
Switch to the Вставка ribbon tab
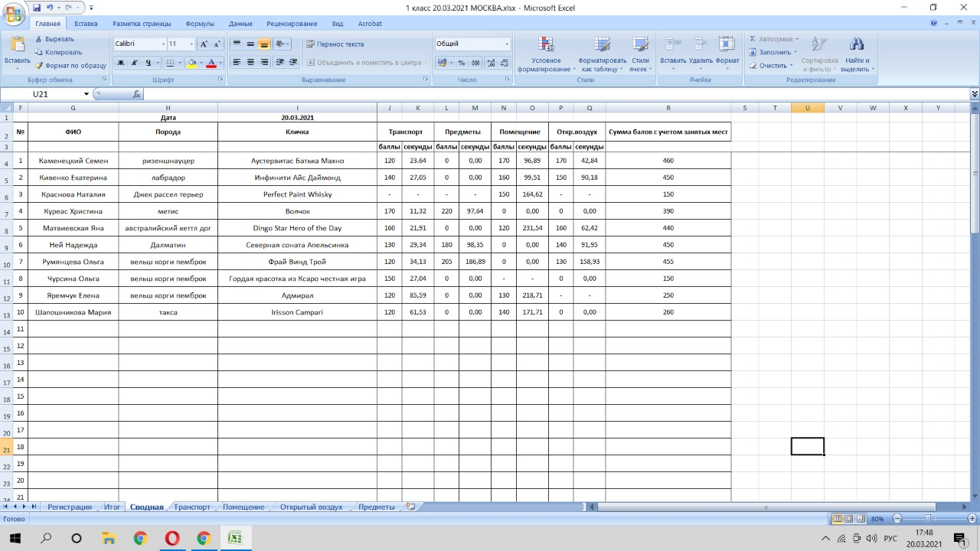point(86,24)
